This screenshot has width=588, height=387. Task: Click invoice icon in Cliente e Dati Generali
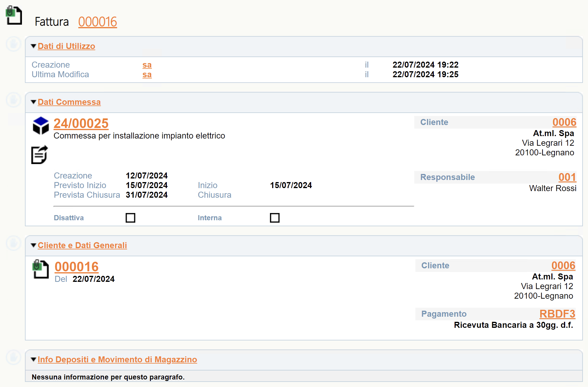point(40,269)
